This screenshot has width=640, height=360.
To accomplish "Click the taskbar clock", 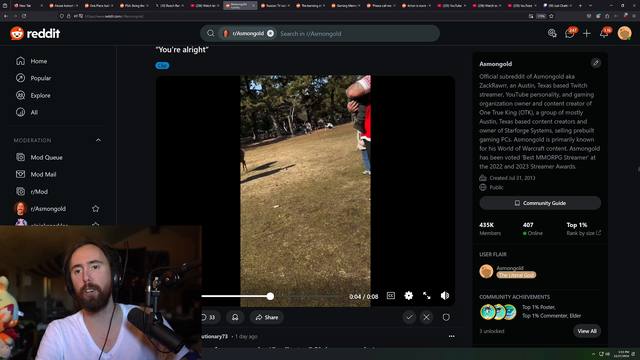I will pyautogui.click(x=623, y=354).
